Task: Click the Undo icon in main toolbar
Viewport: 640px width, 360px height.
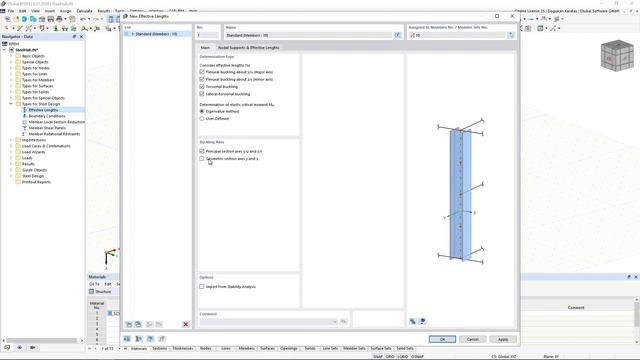Action: click(x=83, y=19)
